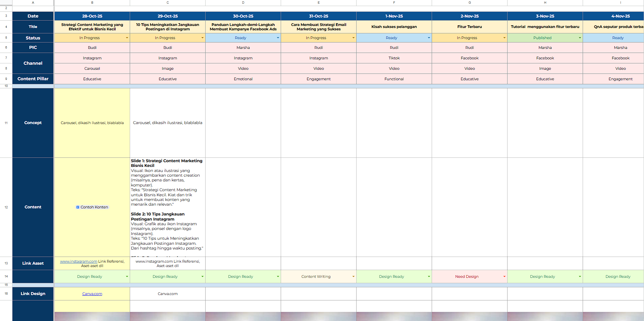
Task: Select the Marsha PIC cell under 30-Oct-25
Action: [243, 48]
